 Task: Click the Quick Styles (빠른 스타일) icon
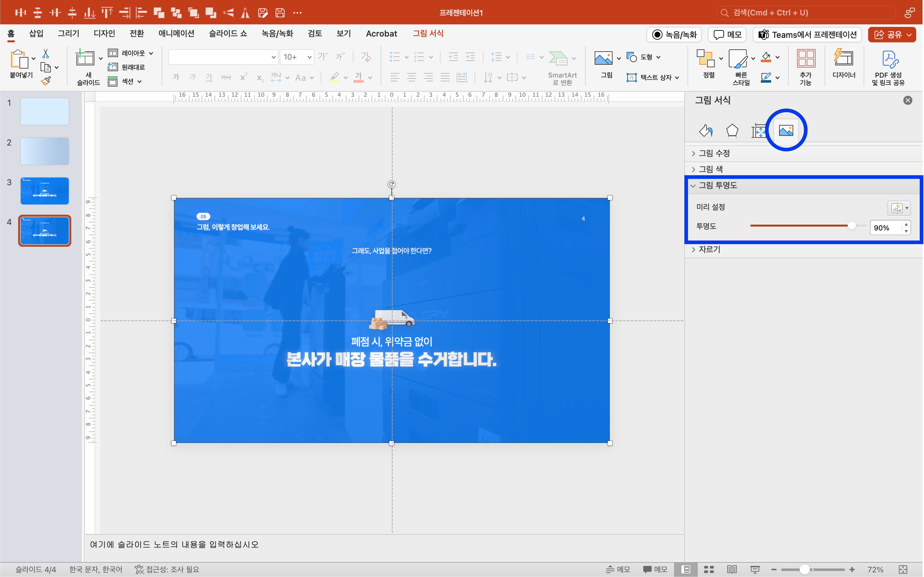tap(738, 58)
